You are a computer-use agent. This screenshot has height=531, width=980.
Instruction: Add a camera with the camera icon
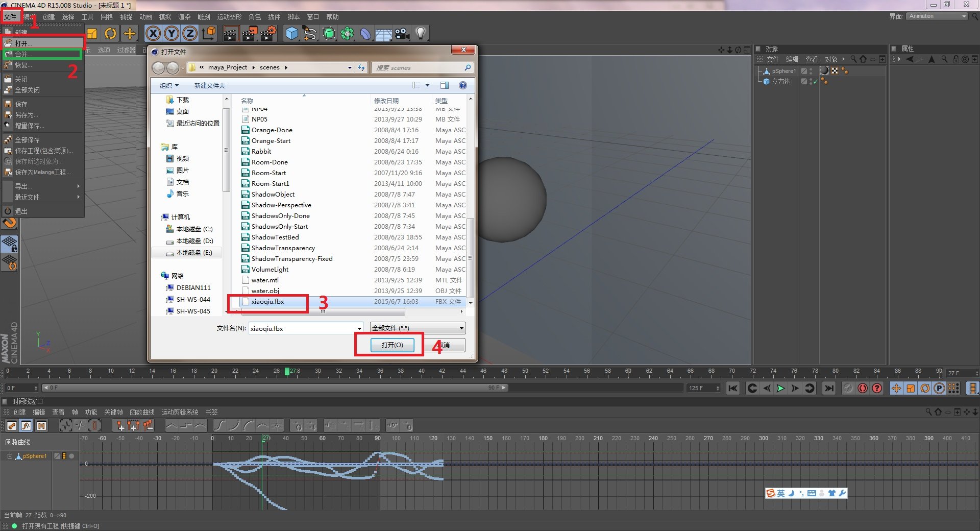pyautogui.click(x=402, y=34)
